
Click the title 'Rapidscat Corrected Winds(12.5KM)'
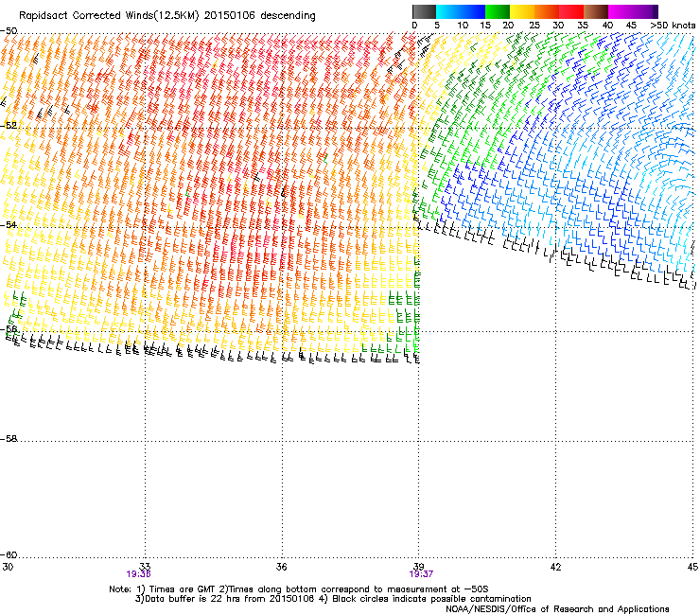coord(109,16)
